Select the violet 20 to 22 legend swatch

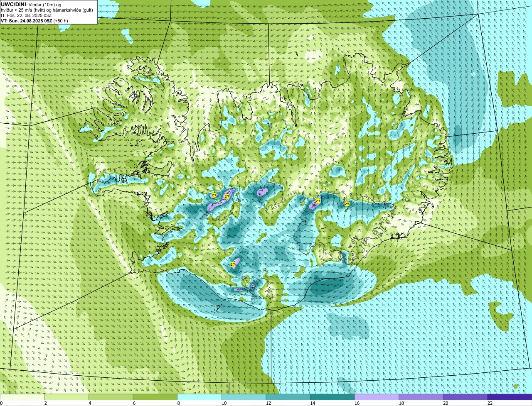465,397
